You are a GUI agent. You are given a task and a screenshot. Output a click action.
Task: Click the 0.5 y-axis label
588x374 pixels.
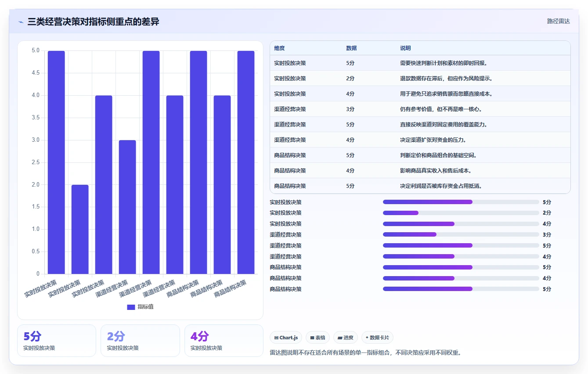pos(36,252)
